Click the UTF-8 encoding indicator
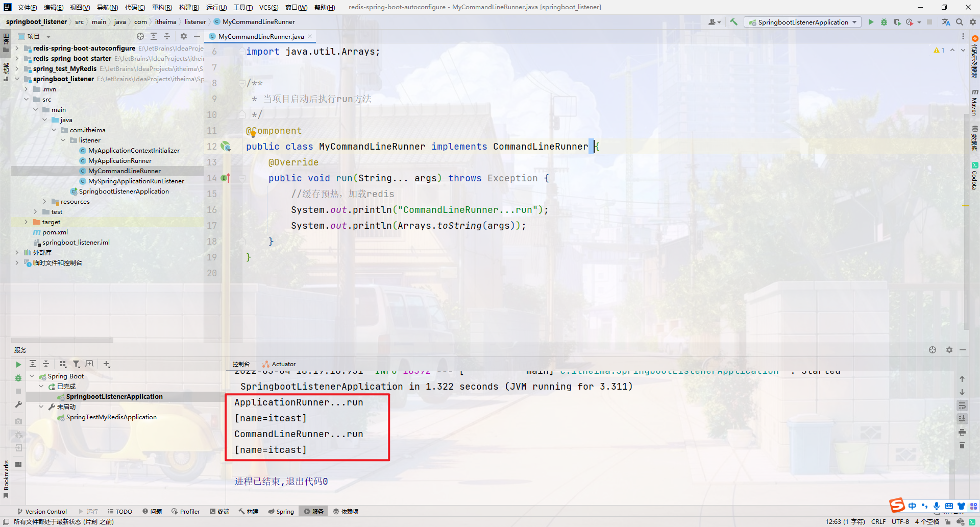The image size is (980, 527). tap(900, 522)
